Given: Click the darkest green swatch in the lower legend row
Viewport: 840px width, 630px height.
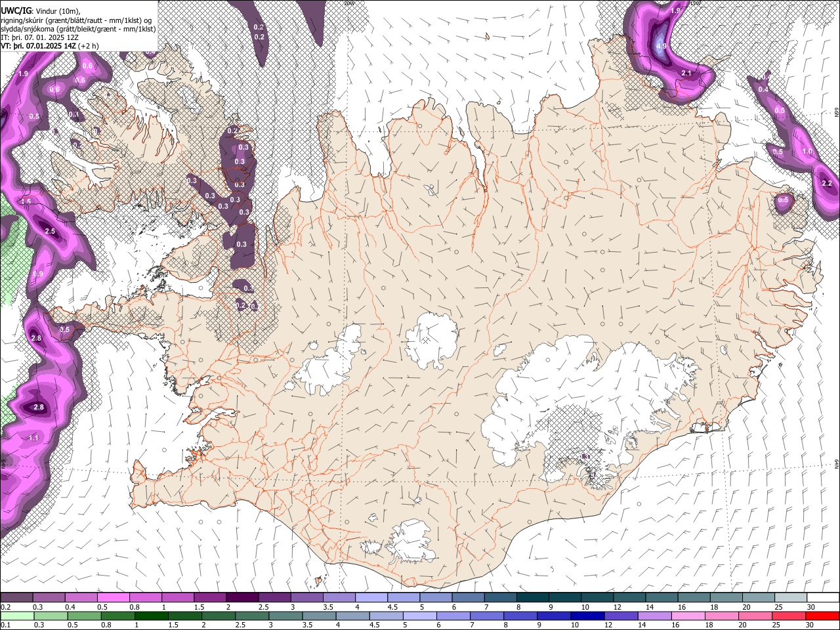Looking at the screenshot, I should click(152, 616).
